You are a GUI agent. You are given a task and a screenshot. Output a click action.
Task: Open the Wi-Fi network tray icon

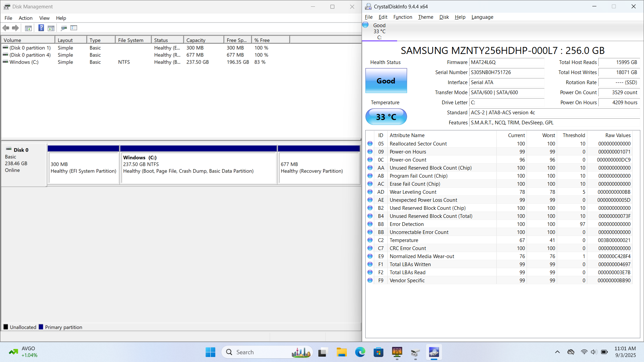coord(584,352)
